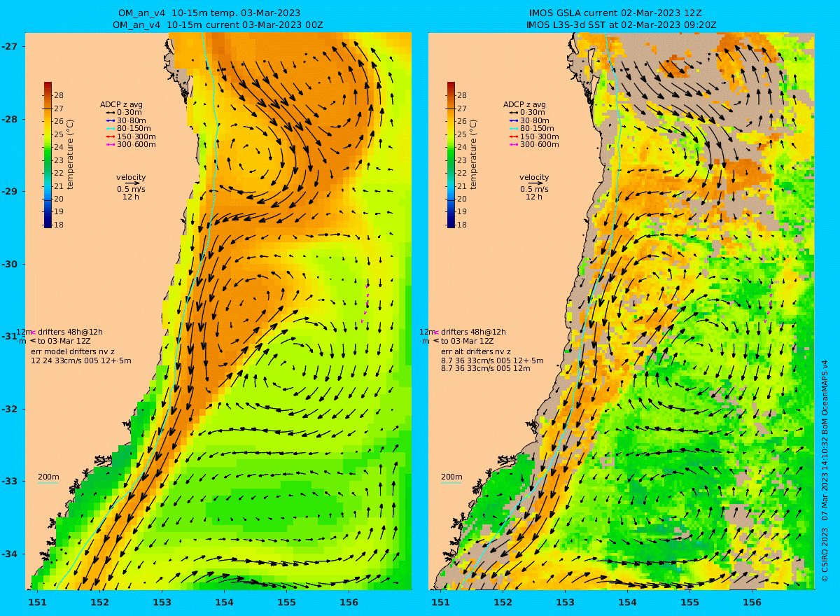Click the left panel '200m' isobath legend
The height and width of the screenshot is (616, 840).
[48, 477]
